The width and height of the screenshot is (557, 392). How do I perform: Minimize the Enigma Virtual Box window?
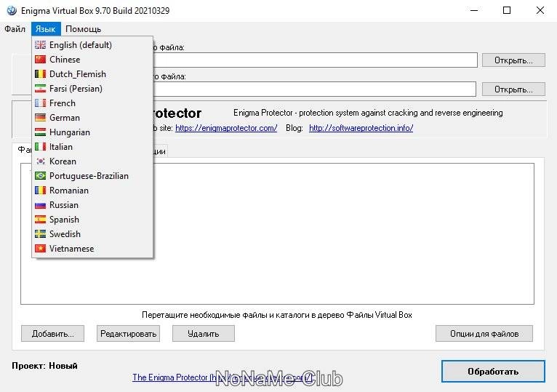tap(474, 10)
